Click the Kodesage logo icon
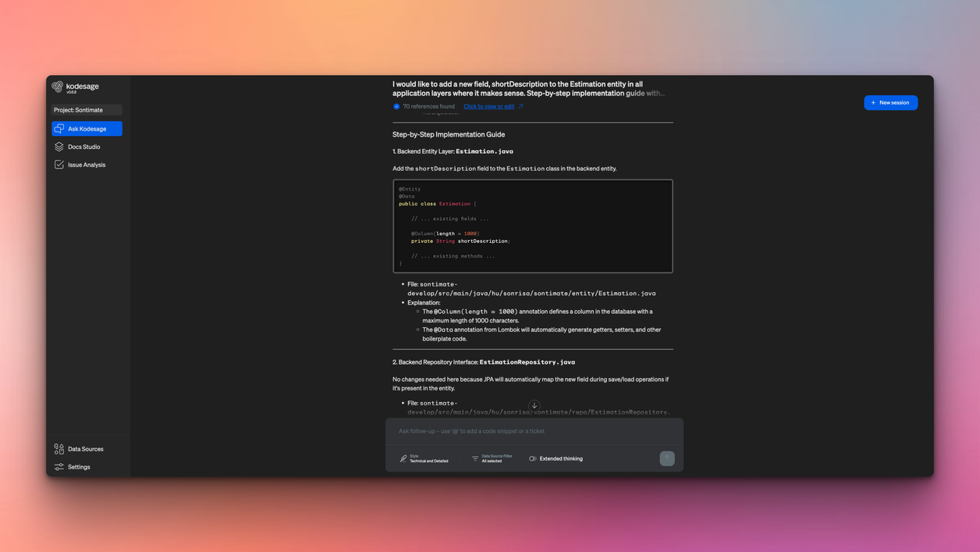Image resolution: width=980 pixels, height=552 pixels. point(58,87)
